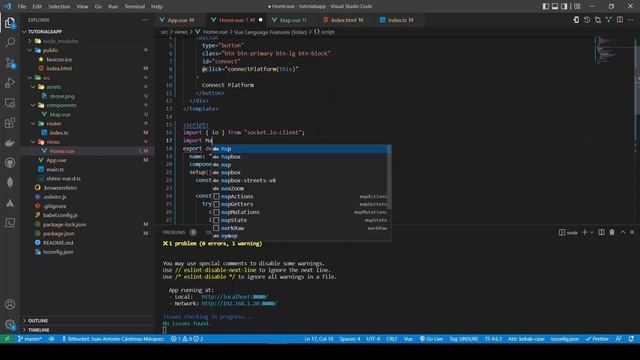The width and height of the screenshot is (640, 360).
Task: Open main.ts in the explorer
Action: coord(55,169)
